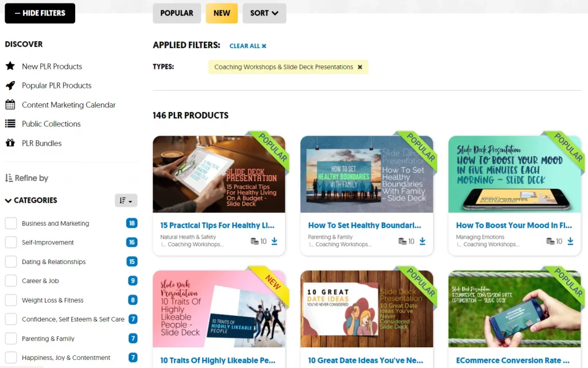588x368 pixels.
Task: Click the download arrow on 15 Practical Tips card
Action: tap(274, 241)
